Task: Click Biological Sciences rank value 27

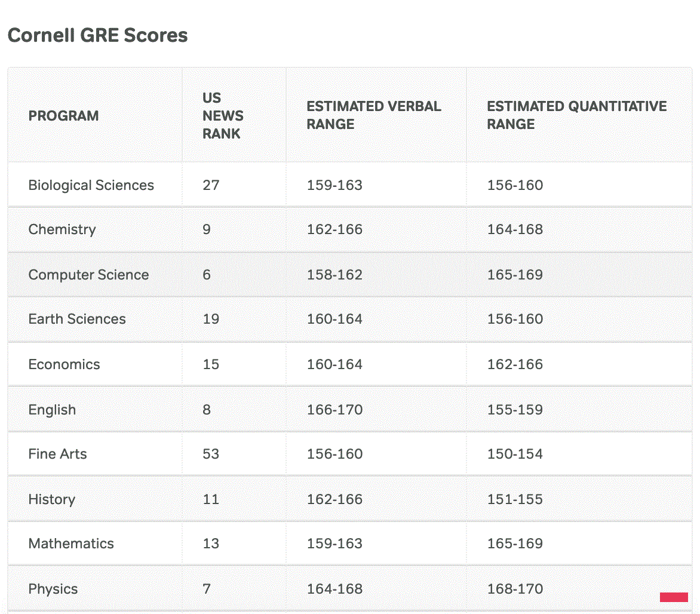Action: [x=211, y=185]
